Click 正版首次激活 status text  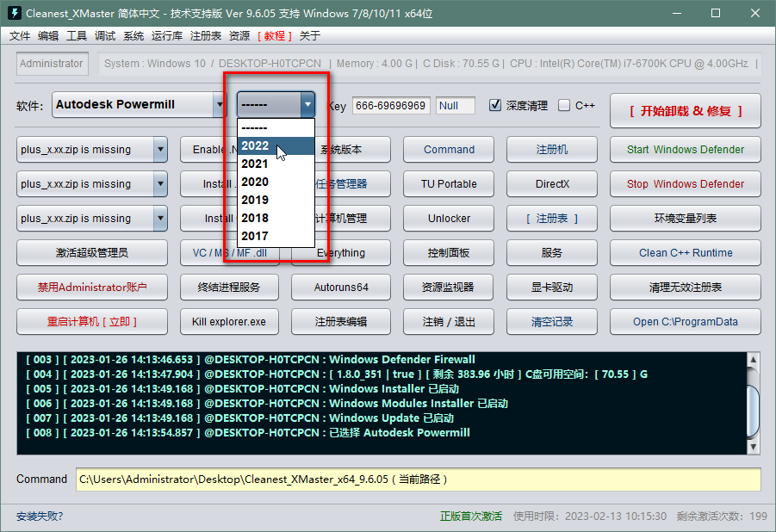point(470,517)
